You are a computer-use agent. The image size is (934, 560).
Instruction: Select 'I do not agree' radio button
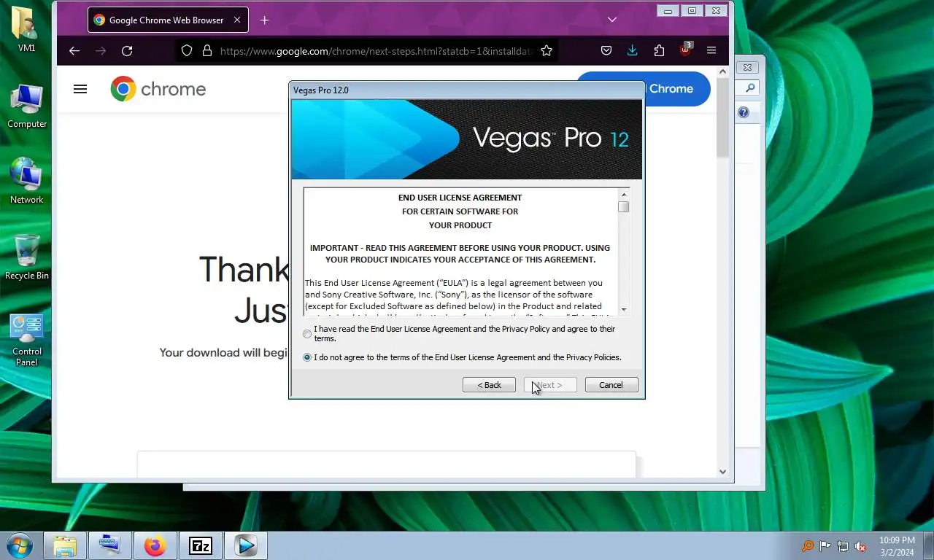[307, 357]
